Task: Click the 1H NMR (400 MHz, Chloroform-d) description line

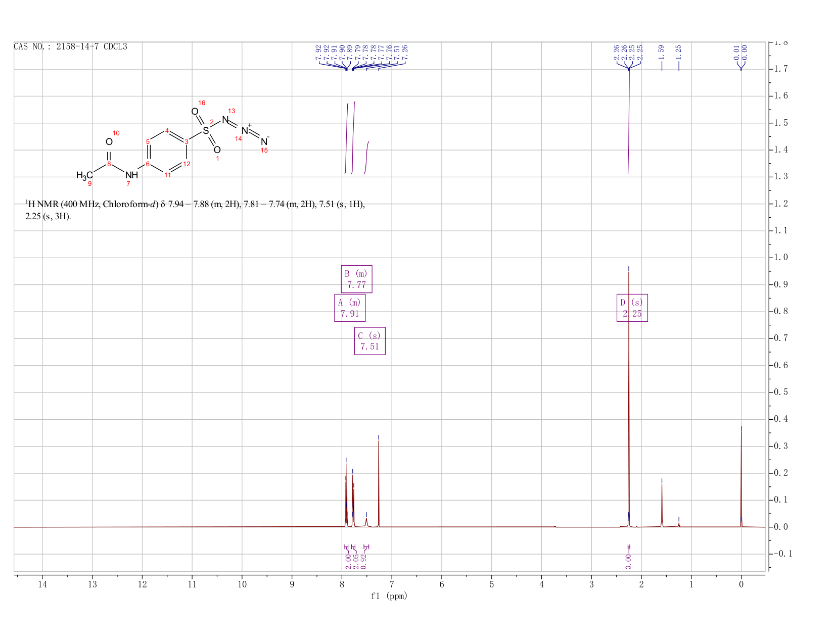Action: 195,211
